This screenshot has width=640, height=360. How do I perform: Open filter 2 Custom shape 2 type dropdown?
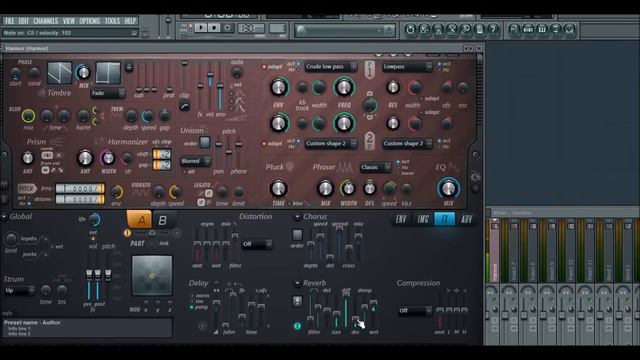[331, 144]
